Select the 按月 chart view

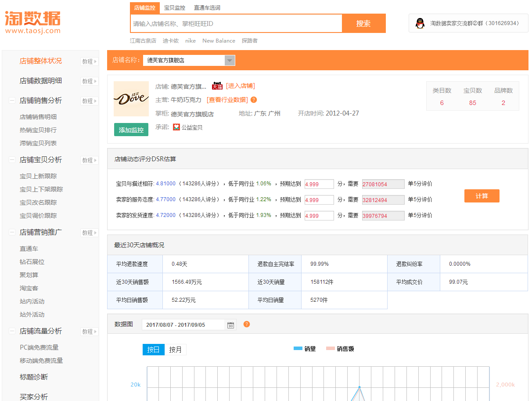(x=176, y=350)
